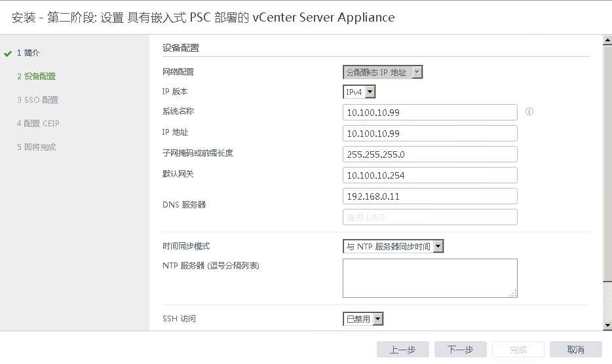
Task: Select step 2 设备配置
Action: pyautogui.click(x=36, y=76)
